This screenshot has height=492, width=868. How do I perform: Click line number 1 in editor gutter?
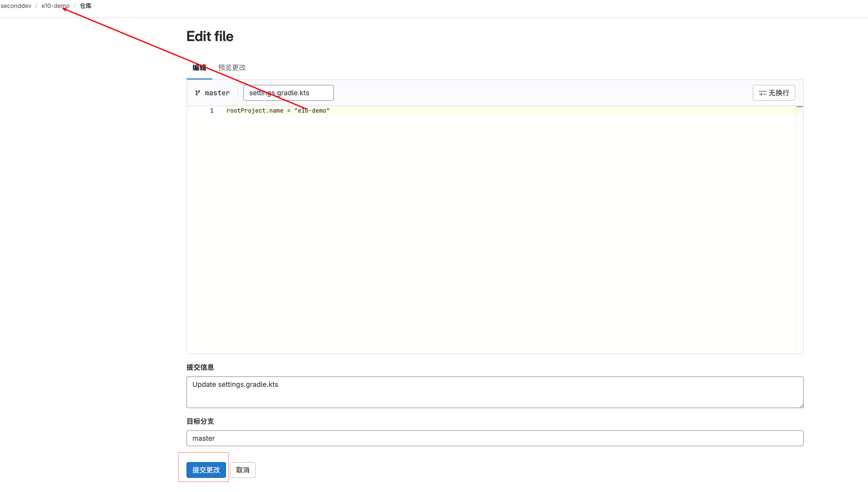(x=212, y=110)
